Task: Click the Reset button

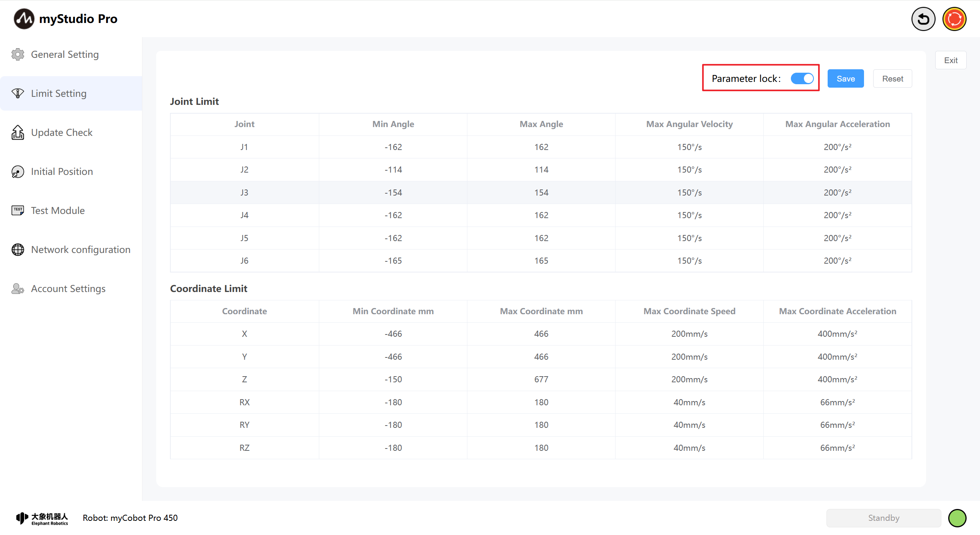Action: pyautogui.click(x=892, y=78)
